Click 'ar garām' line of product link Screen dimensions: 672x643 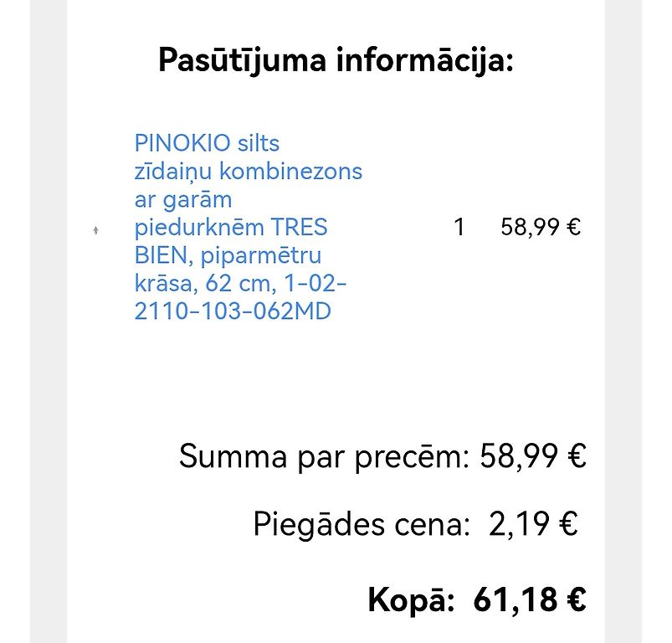(183, 199)
